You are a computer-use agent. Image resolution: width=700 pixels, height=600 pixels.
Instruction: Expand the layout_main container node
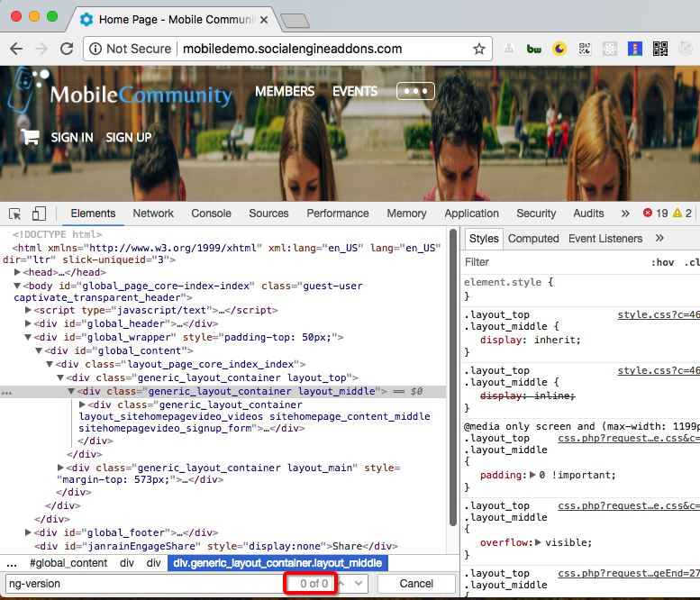[60, 468]
